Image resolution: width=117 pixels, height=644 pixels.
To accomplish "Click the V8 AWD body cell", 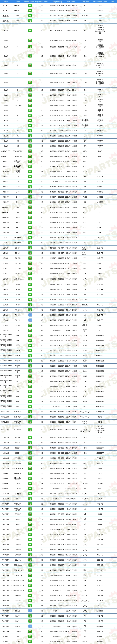I will tap(85, 641).
